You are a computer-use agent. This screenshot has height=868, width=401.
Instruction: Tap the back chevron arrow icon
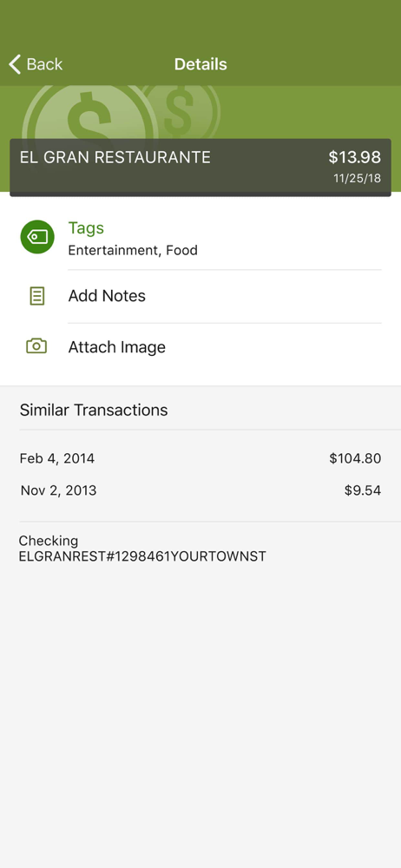[x=15, y=64]
